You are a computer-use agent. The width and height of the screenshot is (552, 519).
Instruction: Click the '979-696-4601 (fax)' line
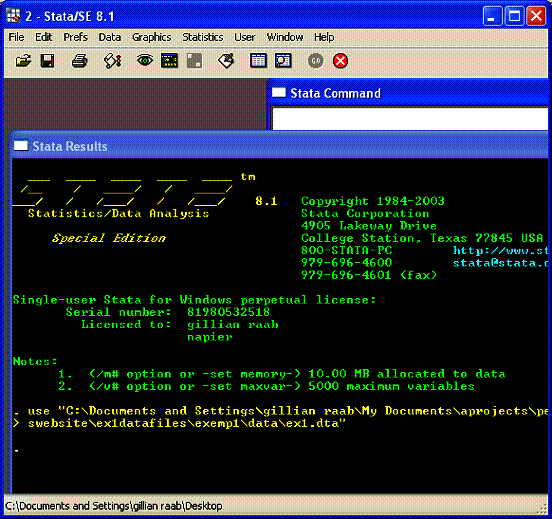369,275
